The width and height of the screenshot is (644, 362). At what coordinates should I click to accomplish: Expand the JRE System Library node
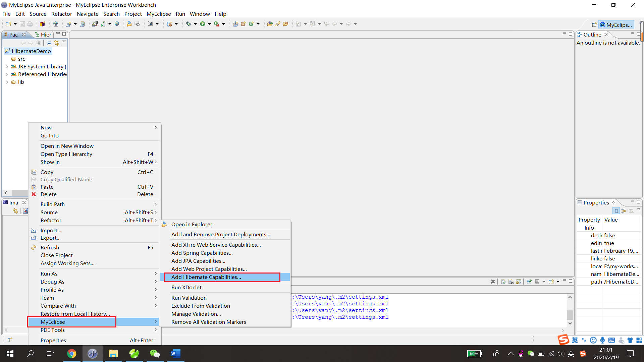[x=7, y=67]
